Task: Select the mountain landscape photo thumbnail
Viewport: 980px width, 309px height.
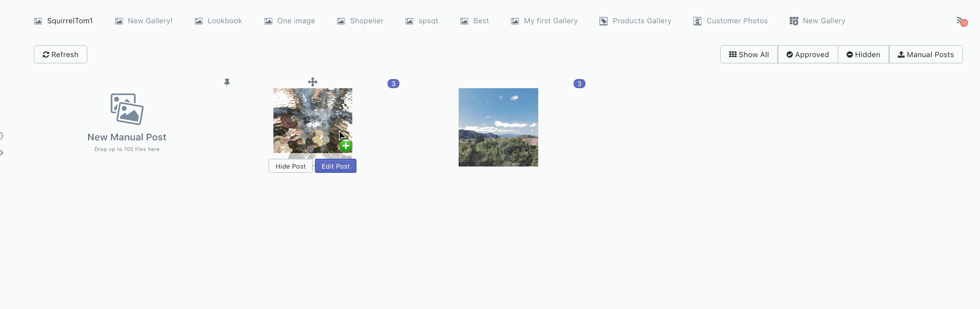Action: click(x=498, y=127)
